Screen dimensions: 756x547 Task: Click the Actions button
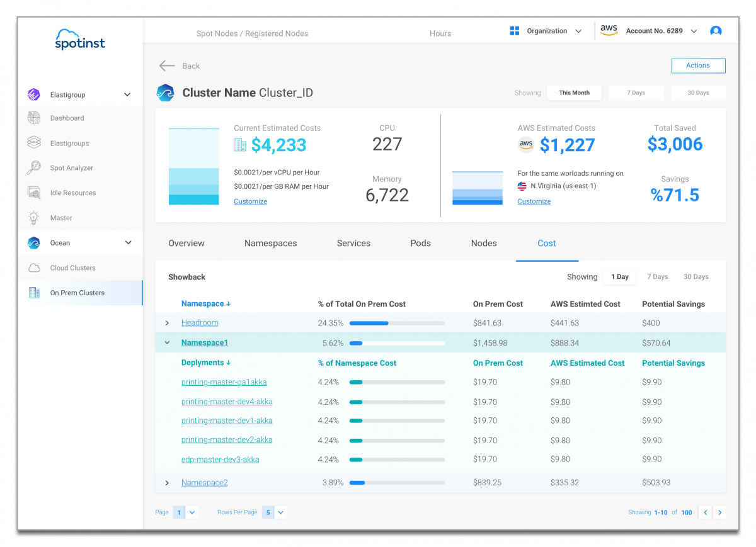coord(698,65)
